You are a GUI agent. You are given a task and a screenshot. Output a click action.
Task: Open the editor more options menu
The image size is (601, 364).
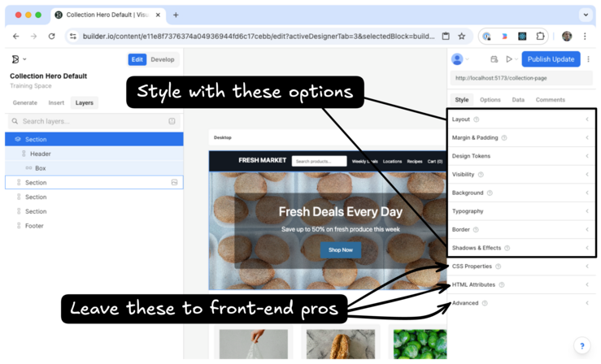pos(588,59)
